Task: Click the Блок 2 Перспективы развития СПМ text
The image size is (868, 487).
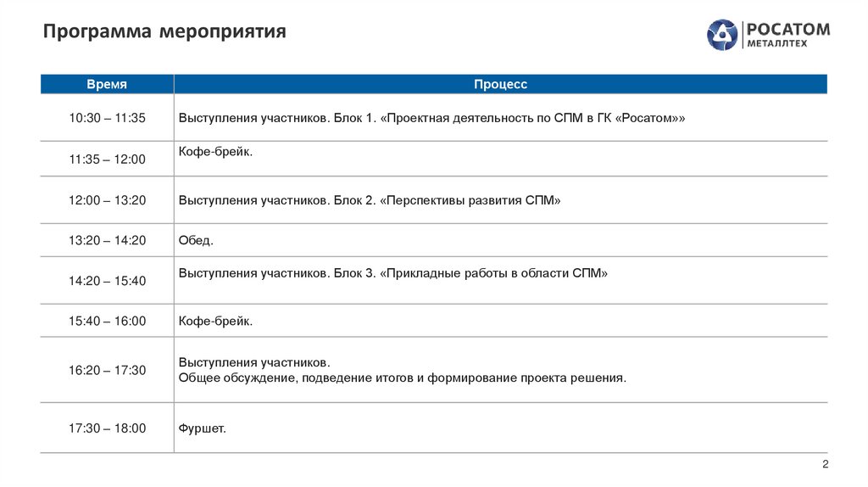Action: [370, 200]
